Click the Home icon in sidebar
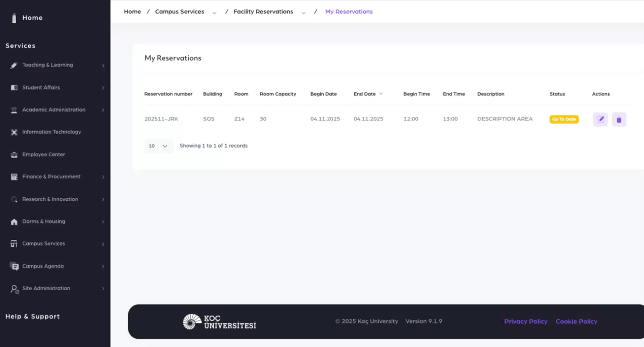The height and width of the screenshot is (347, 644). tap(14, 18)
